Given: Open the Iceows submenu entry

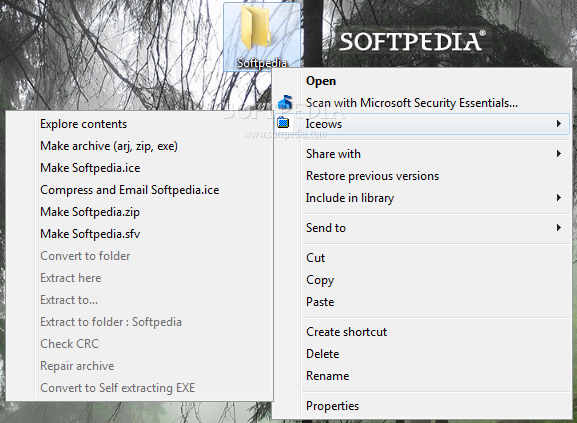Looking at the screenshot, I should (422, 124).
